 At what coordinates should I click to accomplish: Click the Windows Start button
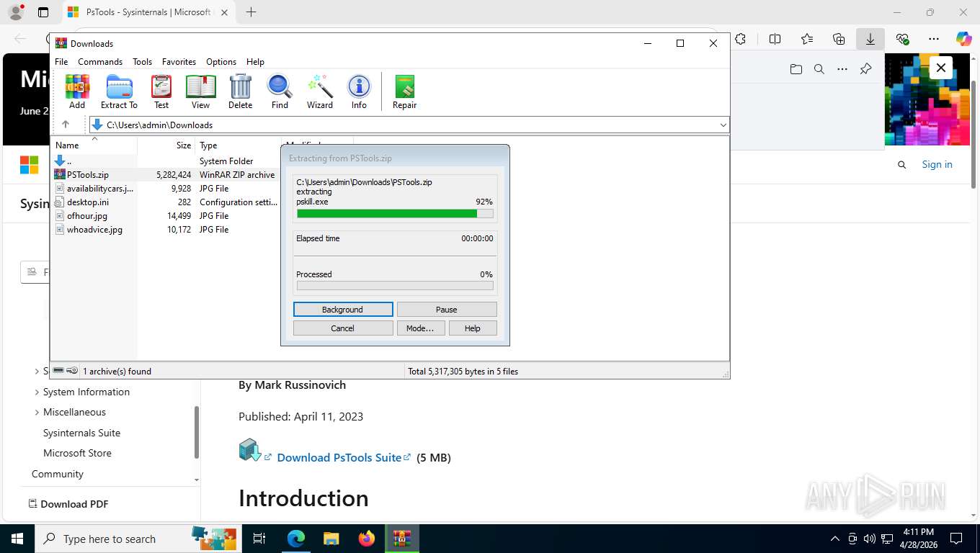(x=17, y=539)
